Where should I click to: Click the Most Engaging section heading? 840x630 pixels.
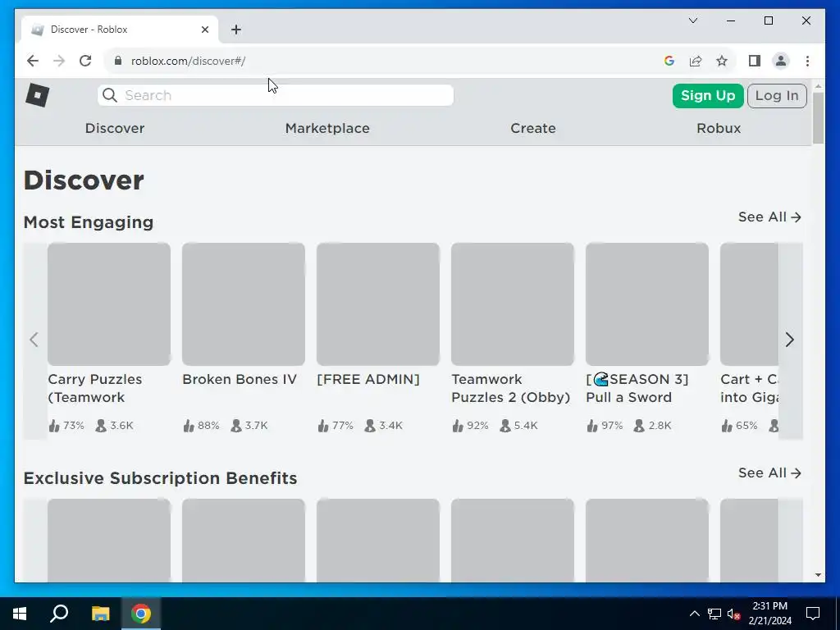click(89, 222)
